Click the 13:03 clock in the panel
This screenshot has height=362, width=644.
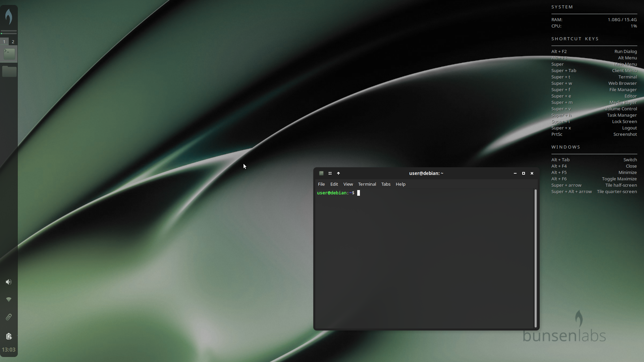click(9, 350)
